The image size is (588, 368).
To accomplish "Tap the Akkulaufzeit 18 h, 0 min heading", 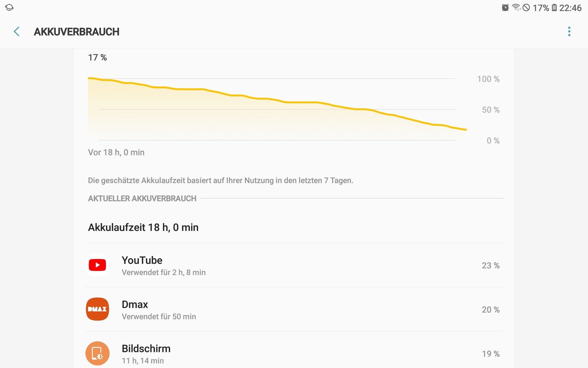I will click(x=143, y=227).
